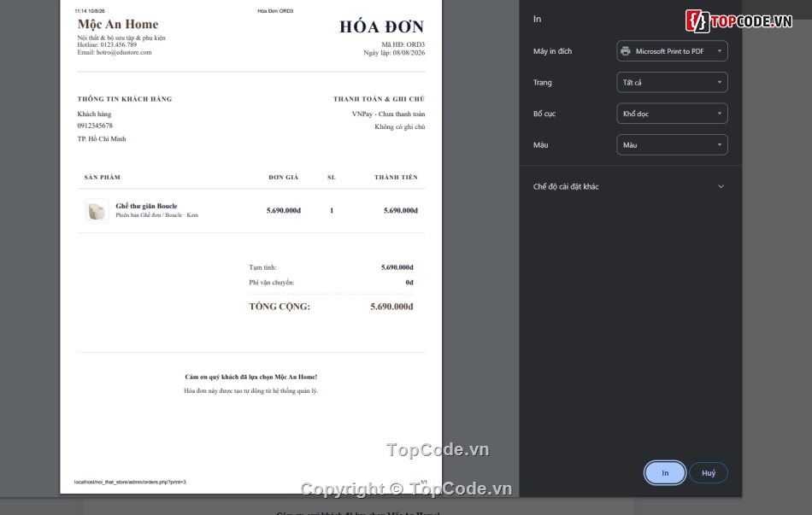Click the phone number 0912345678
This screenshot has width=812, height=515.
(95, 126)
